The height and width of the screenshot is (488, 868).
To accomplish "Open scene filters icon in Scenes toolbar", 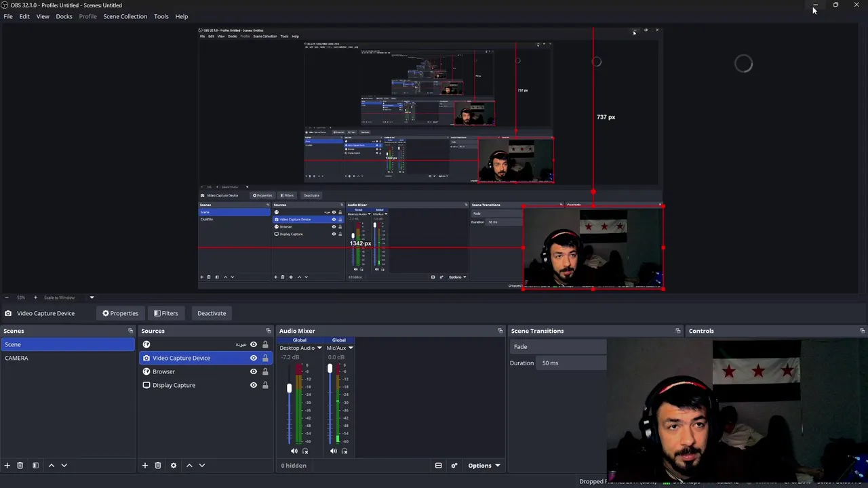I will point(35,466).
